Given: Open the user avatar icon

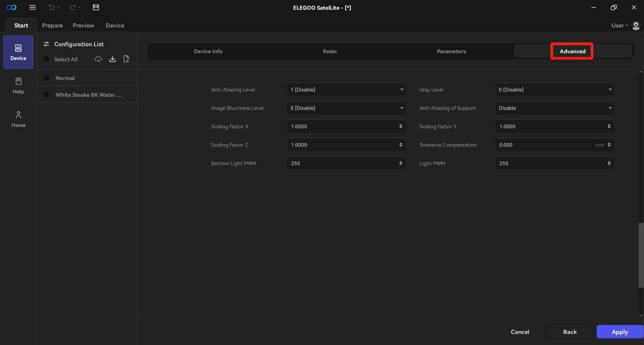Looking at the screenshot, I should (x=636, y=25).
